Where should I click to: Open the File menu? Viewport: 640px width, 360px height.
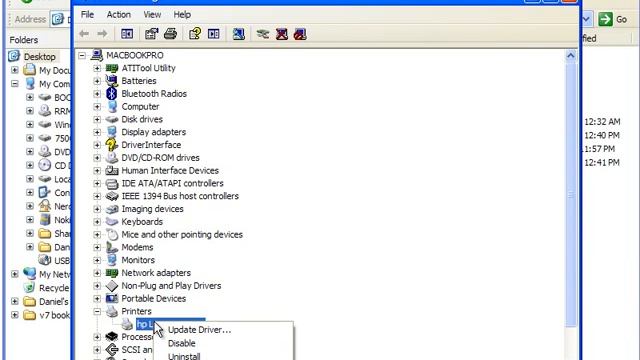pyautogui.click(x=87, y=15)
